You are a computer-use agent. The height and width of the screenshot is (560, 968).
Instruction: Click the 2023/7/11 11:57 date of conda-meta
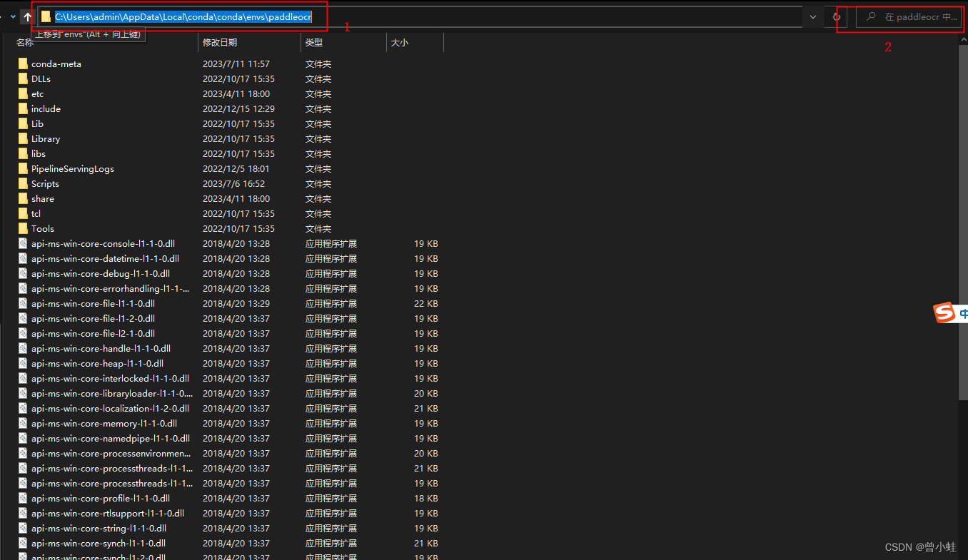(236, 64)
